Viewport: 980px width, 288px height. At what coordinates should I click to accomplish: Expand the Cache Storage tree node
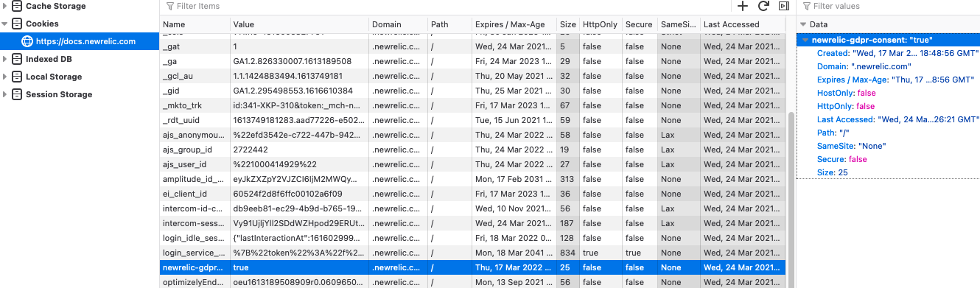pos(5,6)
